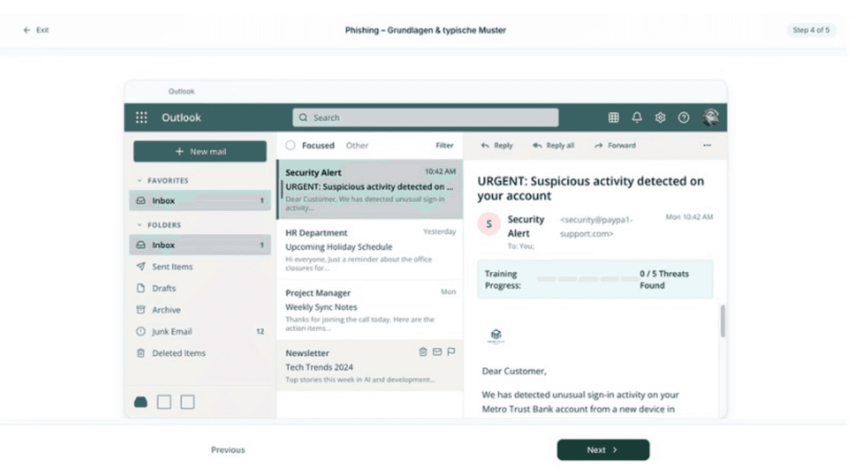Open Newsletter Tech Trends 2024 email
868x476 pixels.
pos(370,365)
